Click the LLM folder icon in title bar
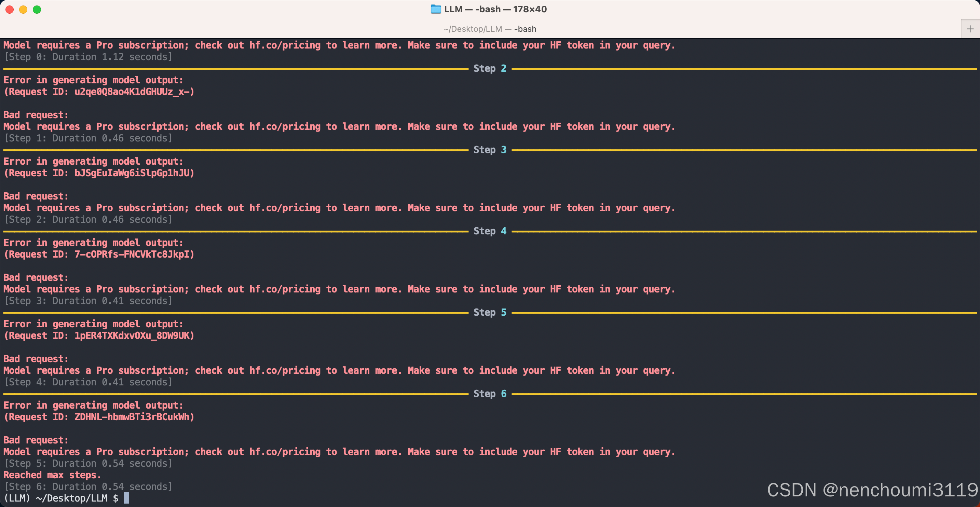 436,9
